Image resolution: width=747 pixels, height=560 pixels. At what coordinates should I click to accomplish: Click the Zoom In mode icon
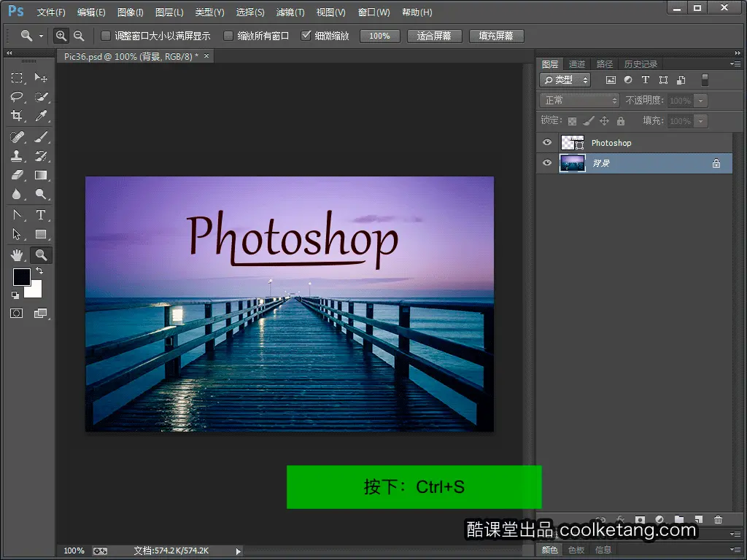click(x=61, y=36)
